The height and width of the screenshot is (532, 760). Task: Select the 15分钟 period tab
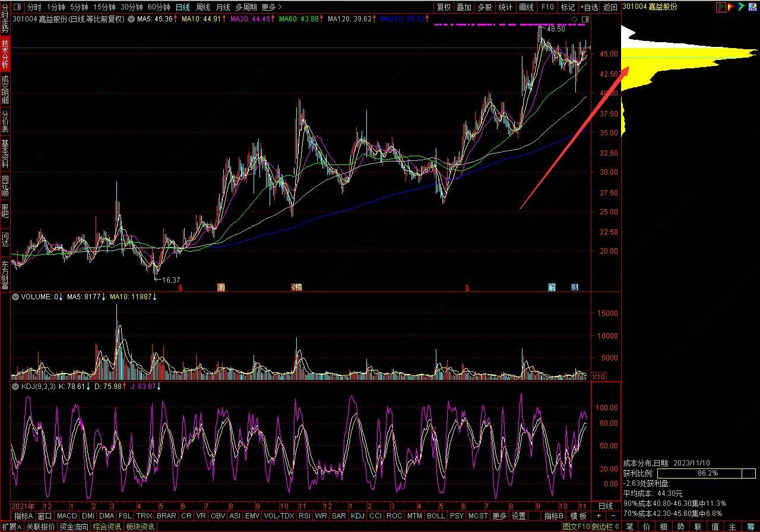[104, 7]
